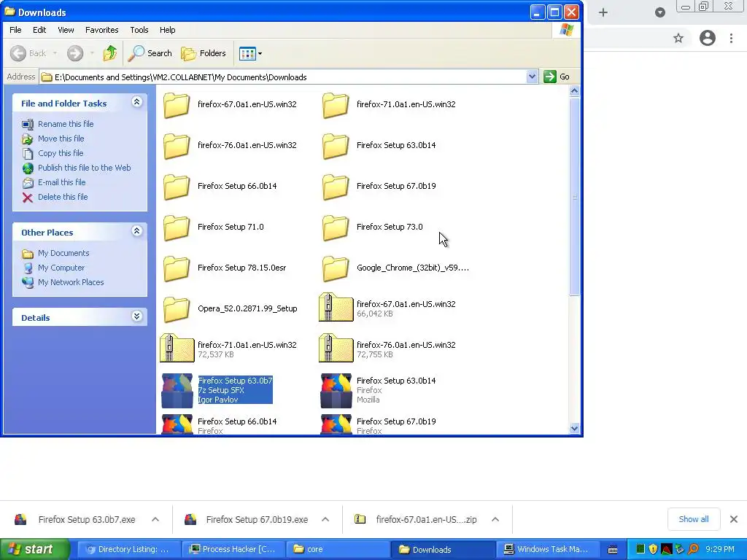
Task: Open the Tools menu
Action: (x=139, y=30)
